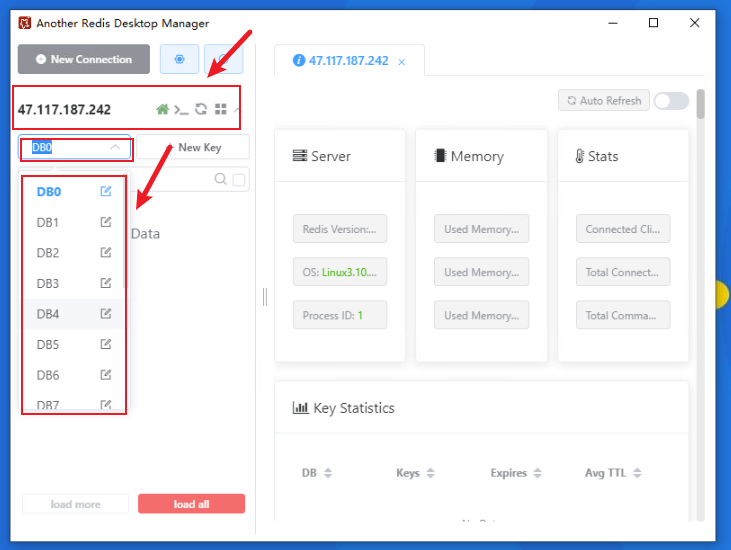Minimize the Another Redis Desktop Manager window
The image size is (731, 550).
(613, 22)
